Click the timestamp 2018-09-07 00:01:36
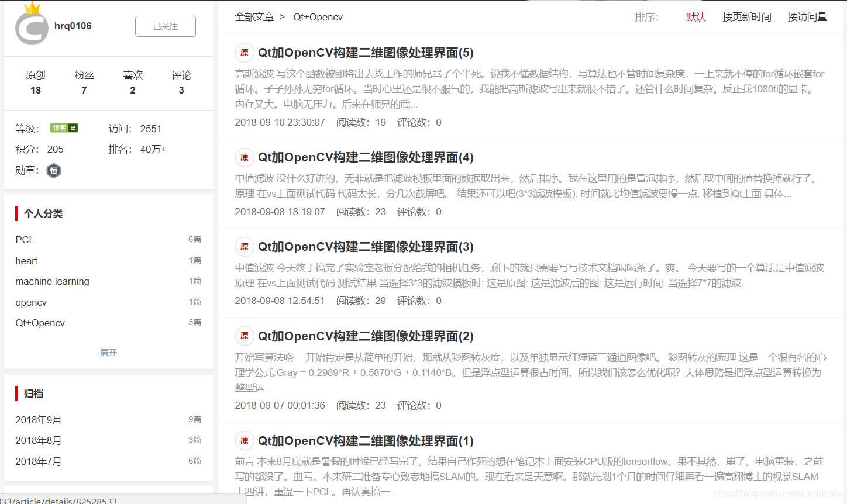Viewport: 847px width, 504px height. [280, 405]
